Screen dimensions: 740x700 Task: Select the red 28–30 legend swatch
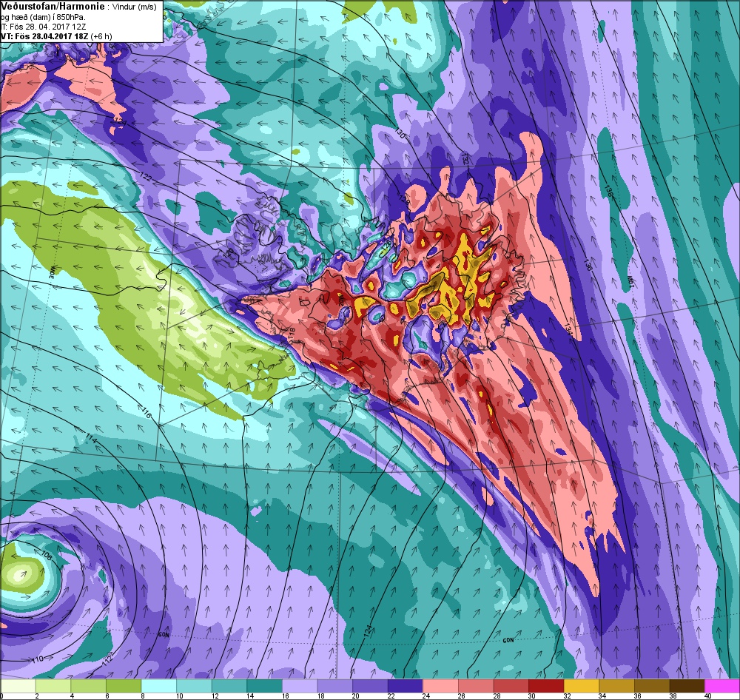511,685
